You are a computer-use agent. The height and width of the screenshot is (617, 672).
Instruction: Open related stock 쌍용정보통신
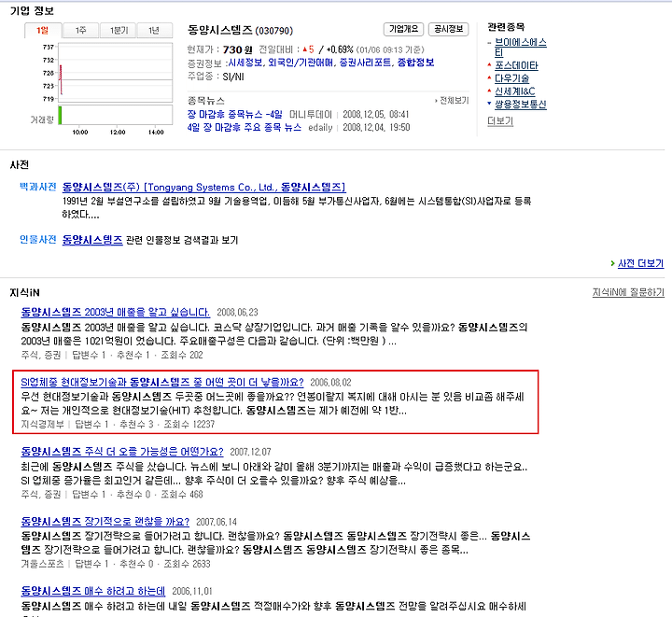pyautogui.click(x=520, y=105)
